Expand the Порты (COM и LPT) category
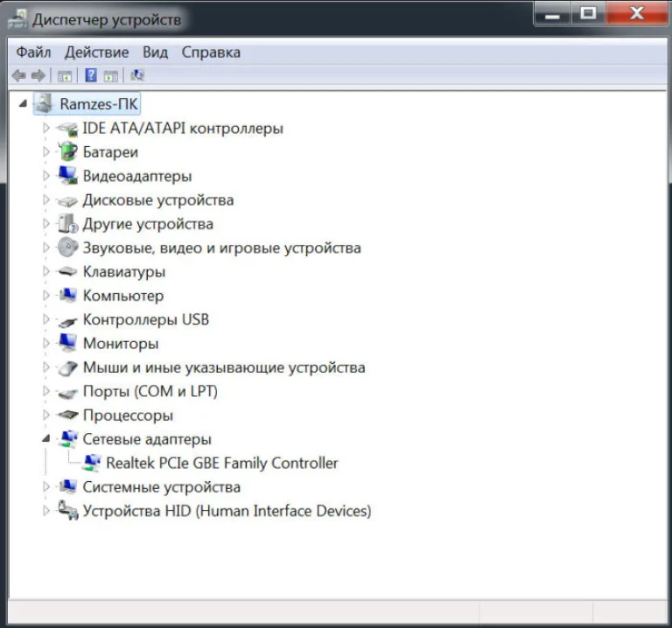The height and width of the screenshot is (628, 672). pyautogui.click(x=45, y=391)
